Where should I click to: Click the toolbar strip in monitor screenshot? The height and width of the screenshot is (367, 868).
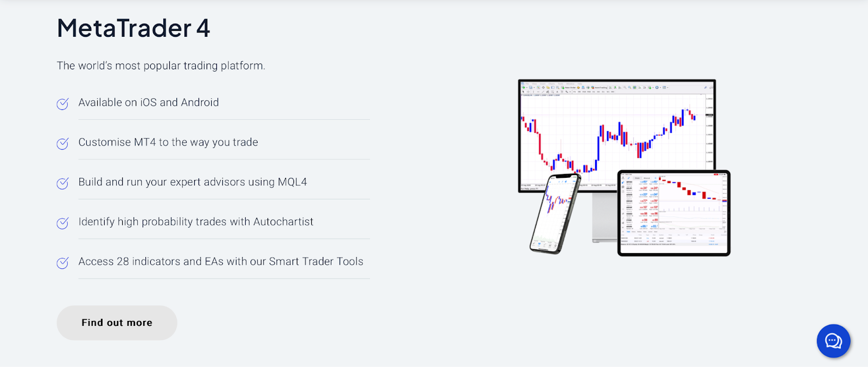pos(617,88)
